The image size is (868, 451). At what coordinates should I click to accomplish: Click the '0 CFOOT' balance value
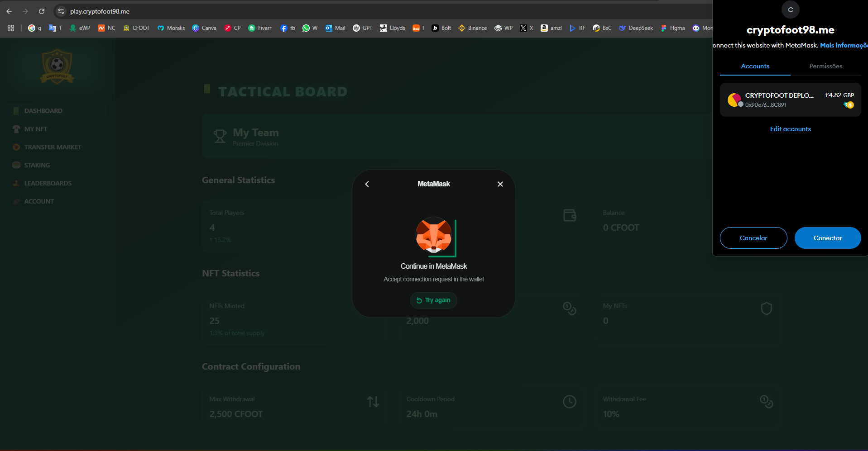point(621,228)
